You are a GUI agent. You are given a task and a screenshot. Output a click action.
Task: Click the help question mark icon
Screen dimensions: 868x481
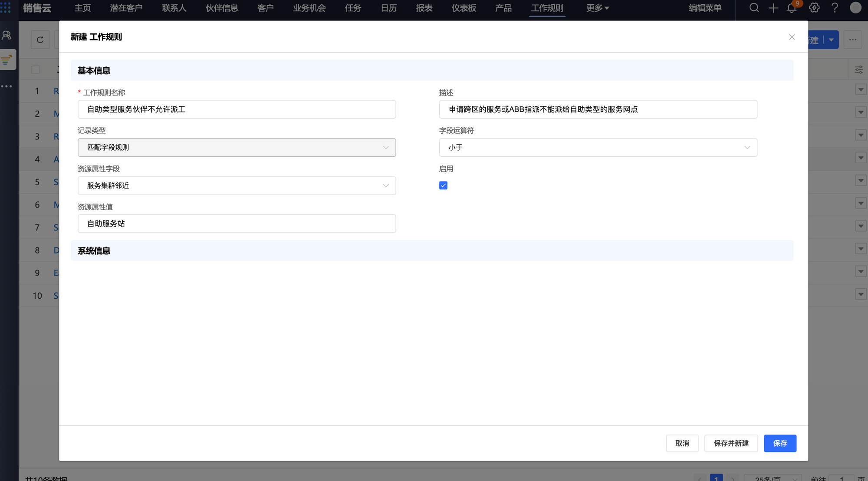[x=835, y=8]
